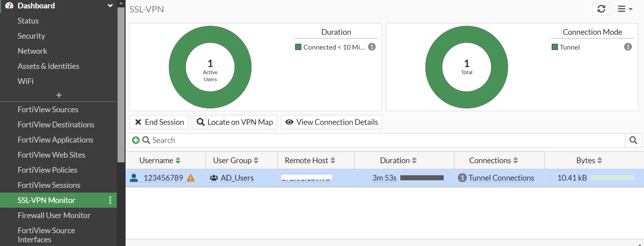Click the 10.41 kB bytes value
This screenshot has width=644, height=246.
coord(572,178)
